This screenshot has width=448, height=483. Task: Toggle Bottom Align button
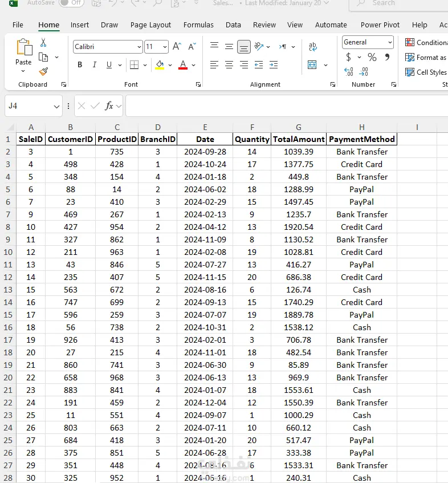tap(244, 47)
